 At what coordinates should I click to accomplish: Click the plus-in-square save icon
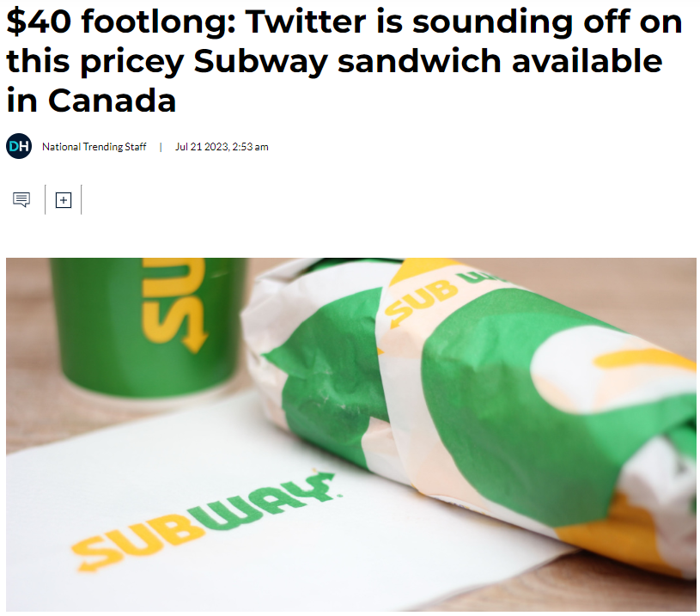click(64, 200)
